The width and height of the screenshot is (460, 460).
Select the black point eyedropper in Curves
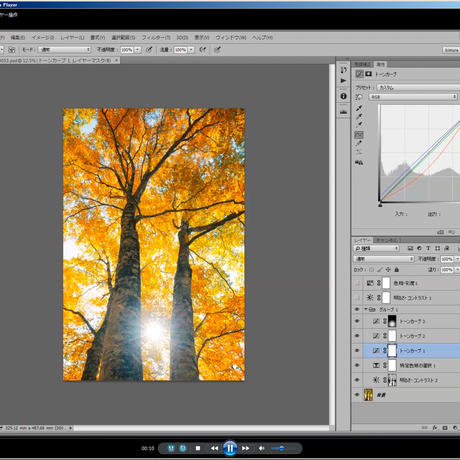(359, 108)
